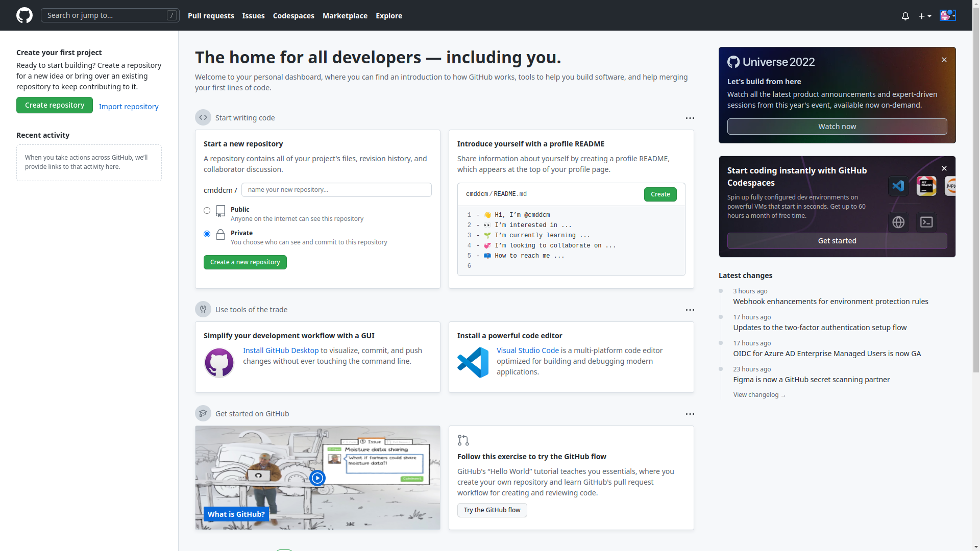Open Webhook enhancements for environment protection rules

click(831, 302)
